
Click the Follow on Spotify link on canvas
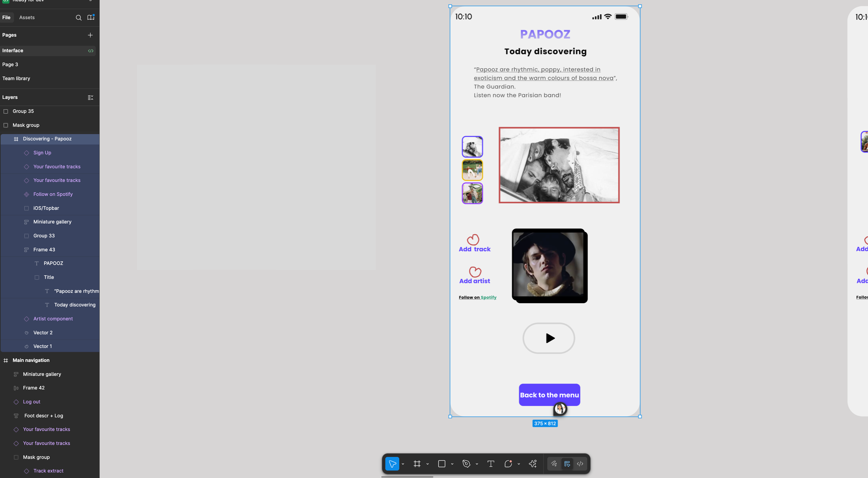click(x=477, y=298)
